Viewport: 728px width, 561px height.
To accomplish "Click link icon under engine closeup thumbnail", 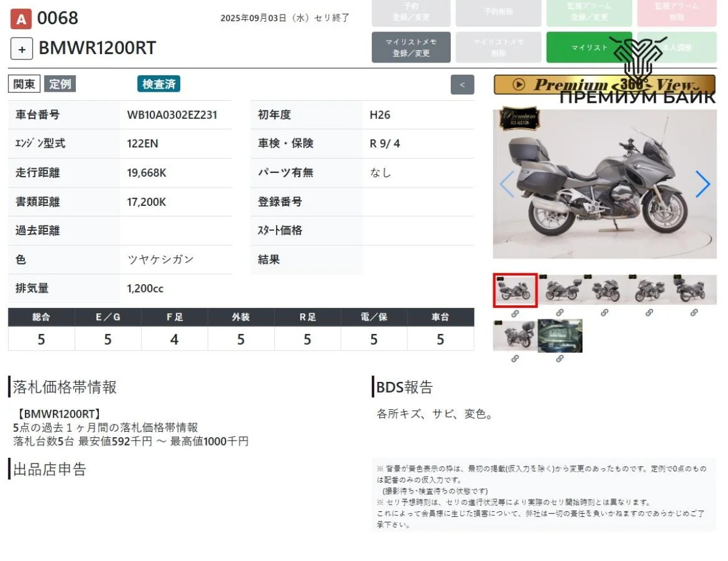I will click(x=560, y=359).
